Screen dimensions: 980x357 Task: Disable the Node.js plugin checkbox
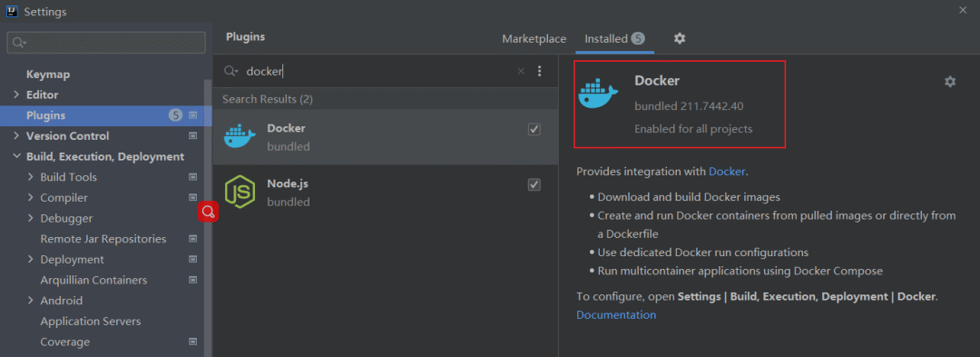[x=534, y=184]
